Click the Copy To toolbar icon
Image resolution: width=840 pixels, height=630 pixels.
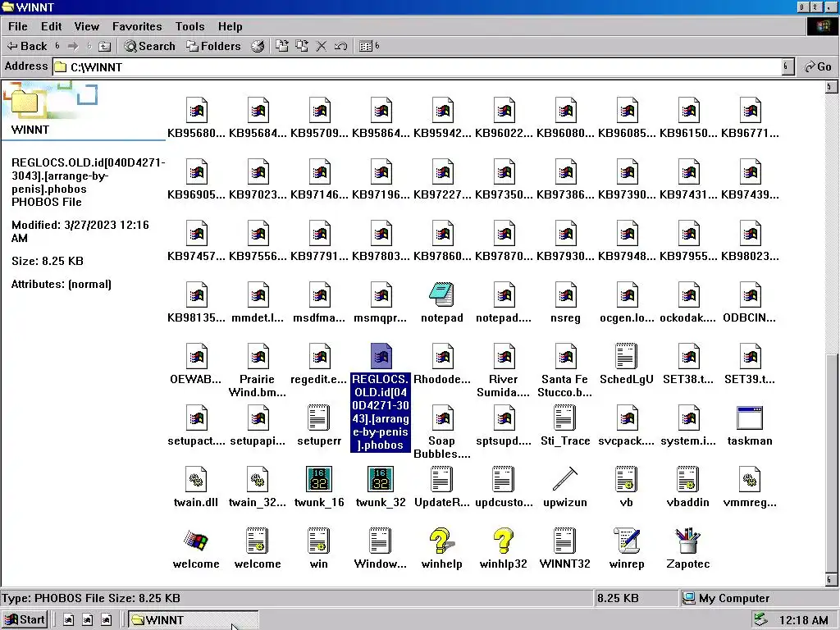point(302,46)
